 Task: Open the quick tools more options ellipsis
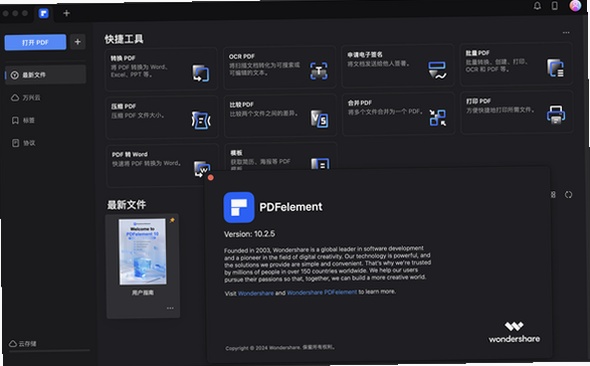tap(566, 33)
